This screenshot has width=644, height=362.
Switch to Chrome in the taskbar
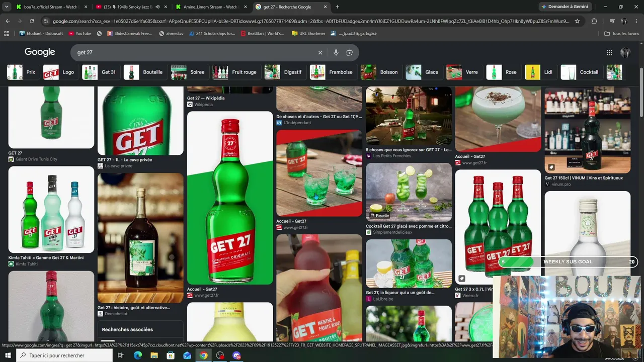point(203,355)
